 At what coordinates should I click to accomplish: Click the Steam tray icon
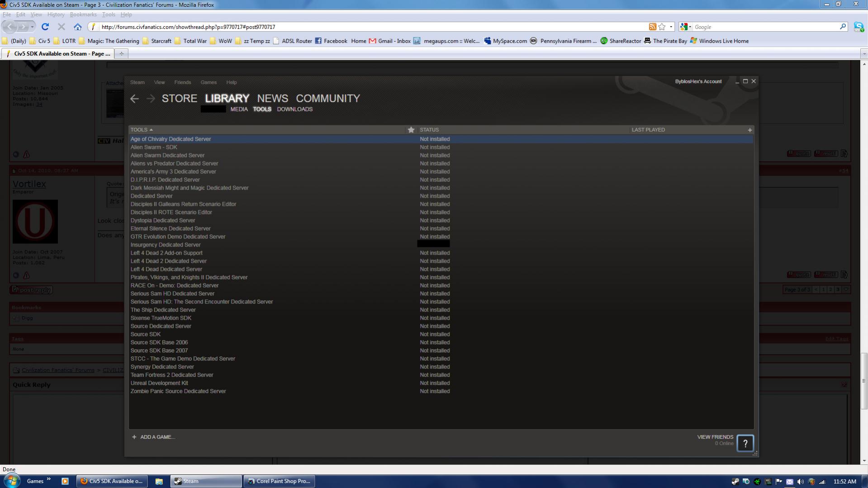[x=735, y=482]
